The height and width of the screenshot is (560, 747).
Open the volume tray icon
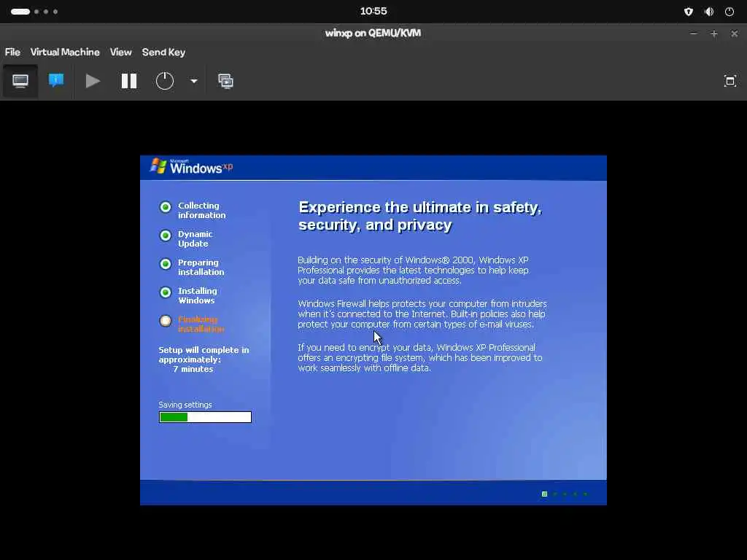709,12
